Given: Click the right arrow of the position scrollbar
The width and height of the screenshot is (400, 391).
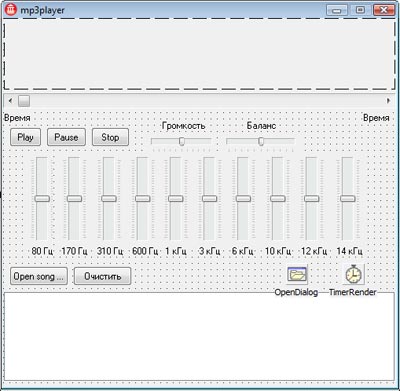Looking at the screenshot, I should (388, 101).
